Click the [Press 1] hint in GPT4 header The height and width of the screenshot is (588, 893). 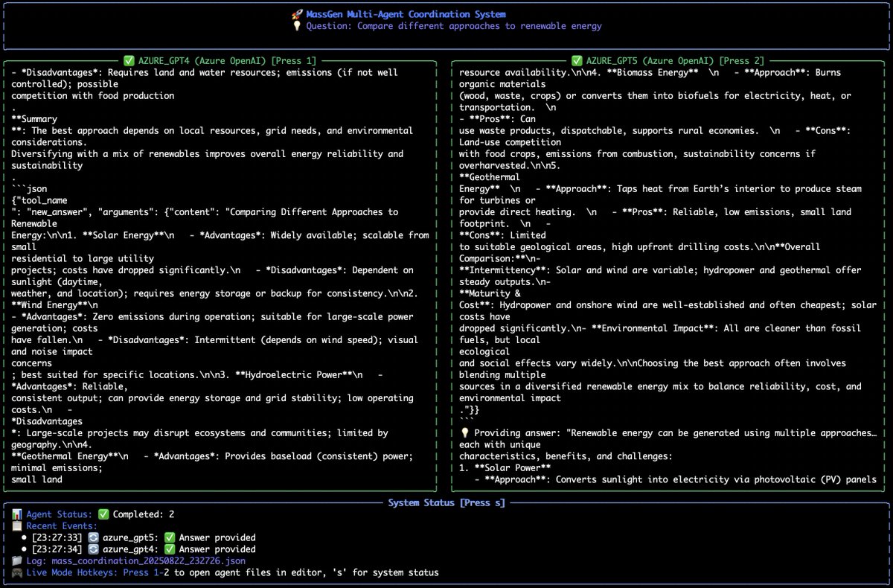294,60
